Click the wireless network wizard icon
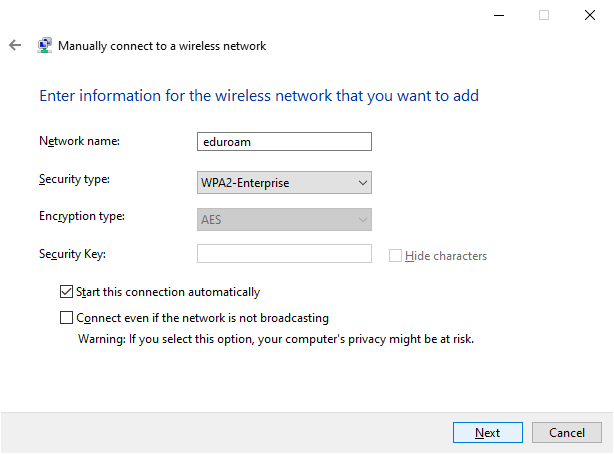The image size is (614, 454). (x=45, y=45)
